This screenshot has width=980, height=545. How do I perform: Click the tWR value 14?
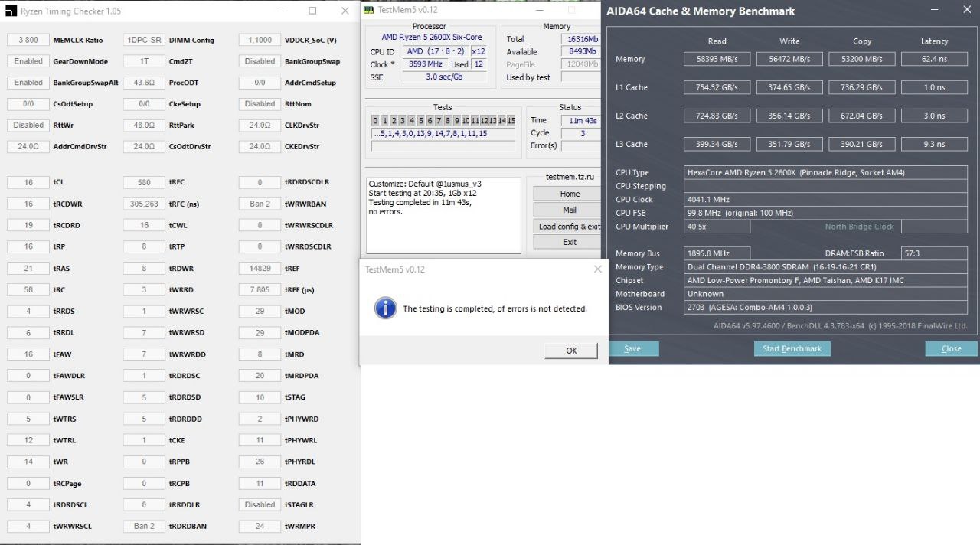[x=28, y=462]
